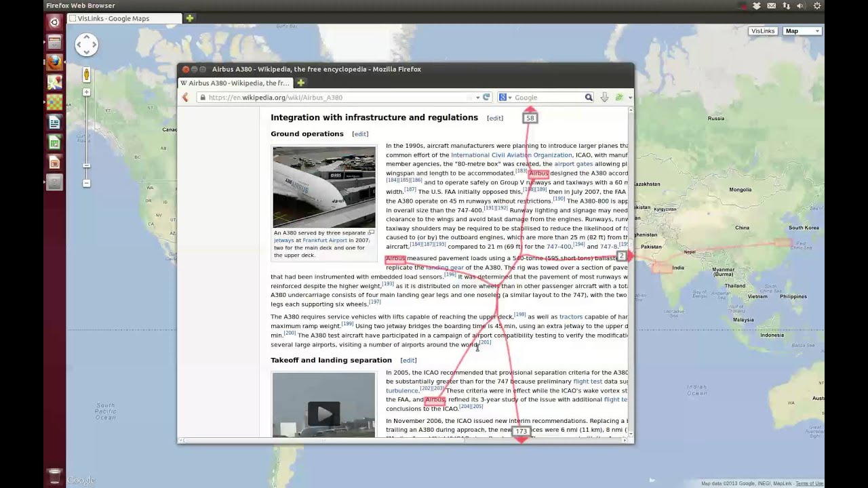This screenshot has height=488, width=868.
Task: Reload the Wikipedia page
Action: 486,98
